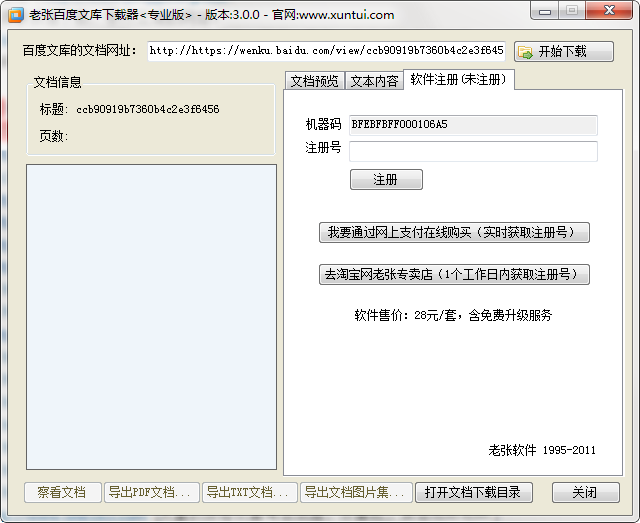The height and width of the screenshot is (523, 640).
Task: Click the 注册 button
Action: [x=386, y=180]
